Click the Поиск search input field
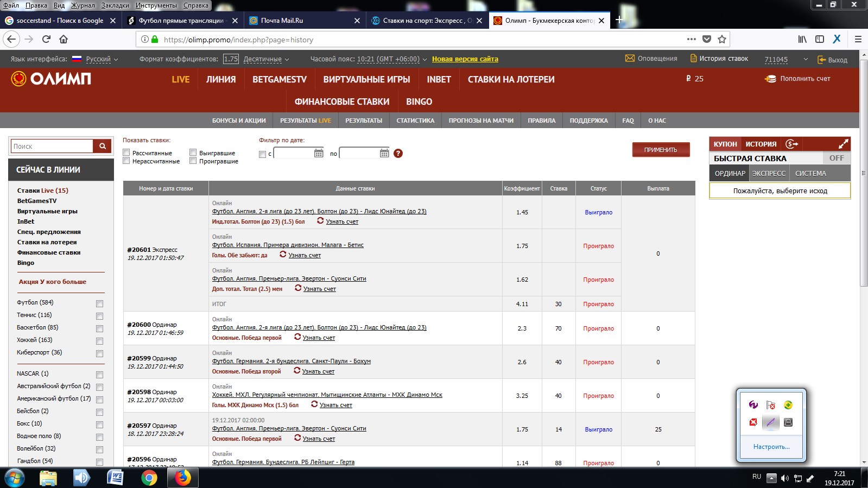Viewport: 868px width, 488px height. coord(52,146)
